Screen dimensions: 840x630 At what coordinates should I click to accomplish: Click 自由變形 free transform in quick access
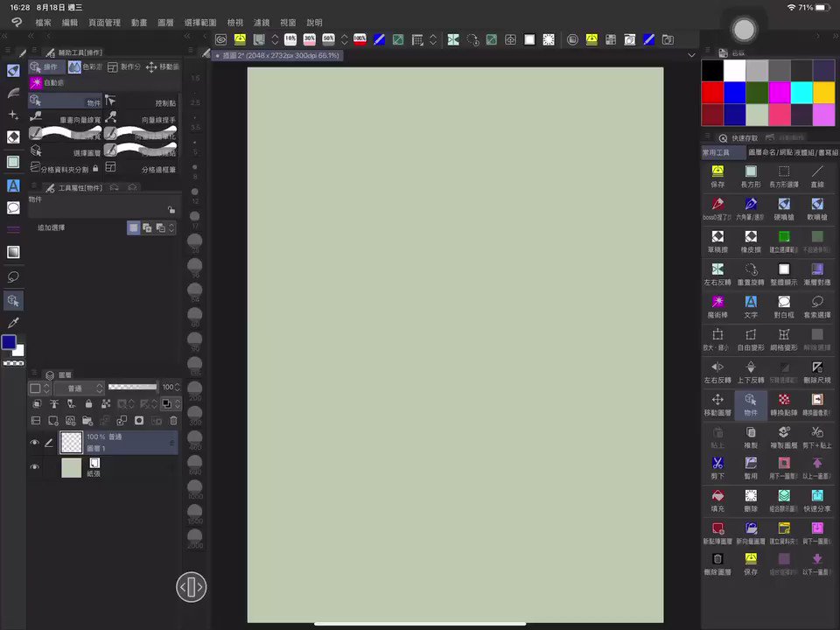(751, 339)
